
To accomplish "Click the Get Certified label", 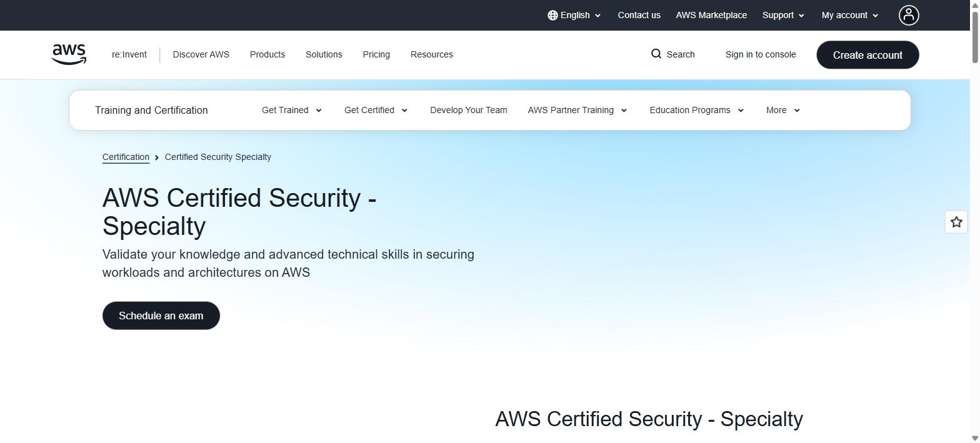I will tap(369, 110).
